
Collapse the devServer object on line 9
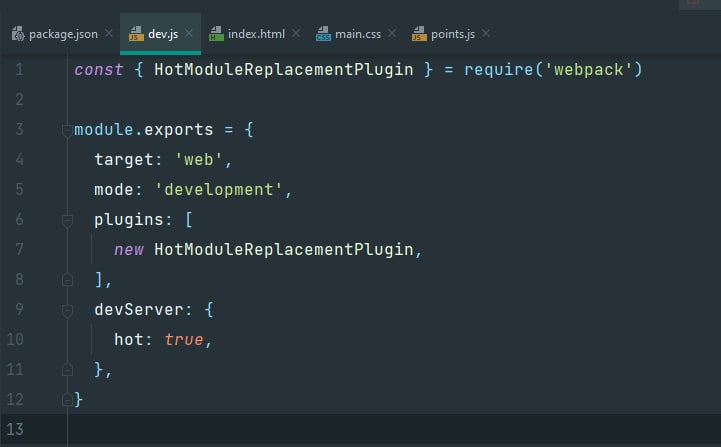67,311
